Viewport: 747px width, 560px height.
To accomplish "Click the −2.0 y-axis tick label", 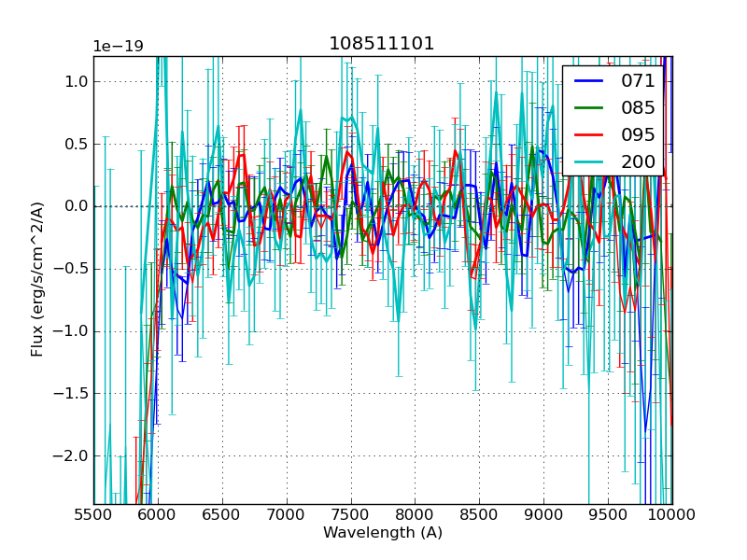I will (71, 455).
